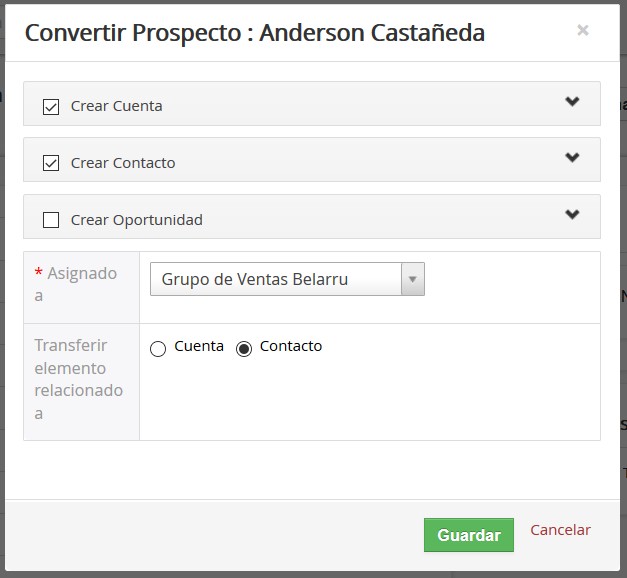Screen dimensions: 627x578
Task: Expand the Crear Cuenta section chevron
Action: [572, 102]
